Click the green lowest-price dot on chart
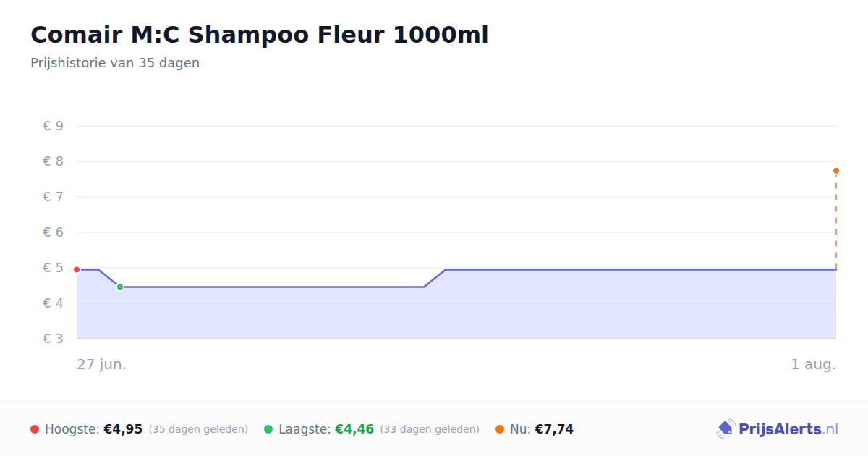The image size is (868, 456). (x=120, y=287)
